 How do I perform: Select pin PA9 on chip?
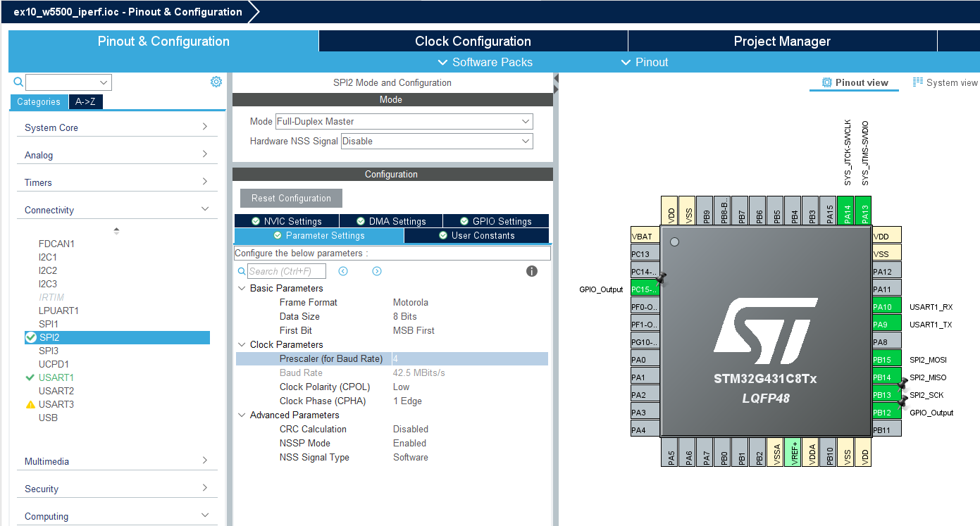click(x=887, y=325)
